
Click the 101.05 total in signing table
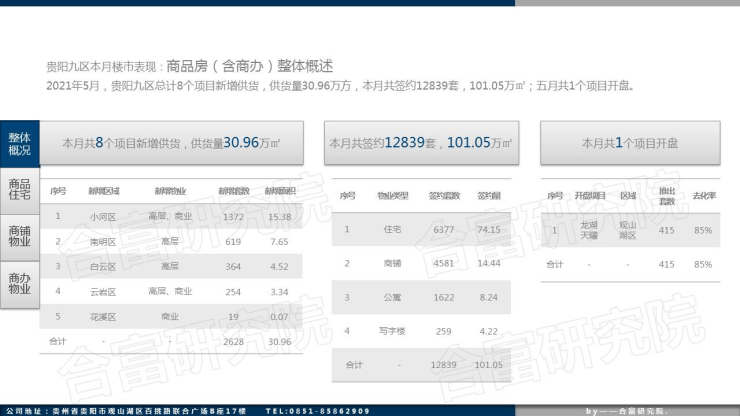pyautogui.click(x=489, y=365)
